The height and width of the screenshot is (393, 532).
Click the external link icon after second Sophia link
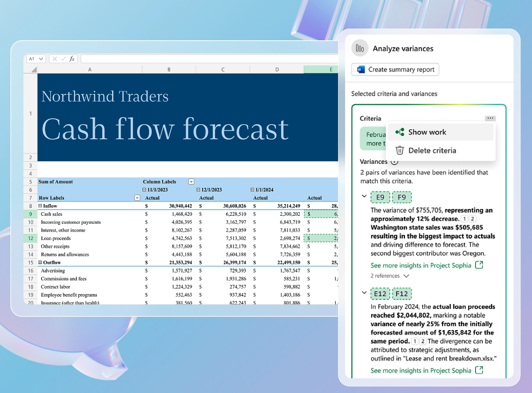tap(479, 370)
